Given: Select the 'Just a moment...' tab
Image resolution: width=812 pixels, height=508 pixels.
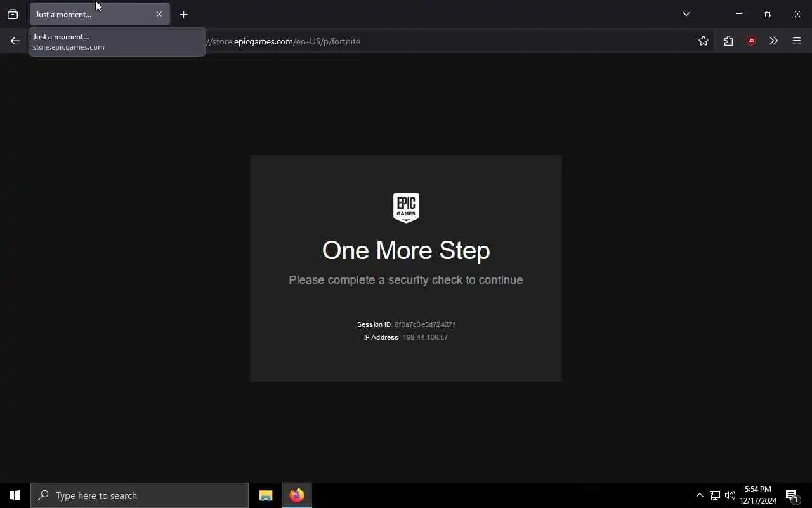Looking at the screenshot, I should pos(100,14).
